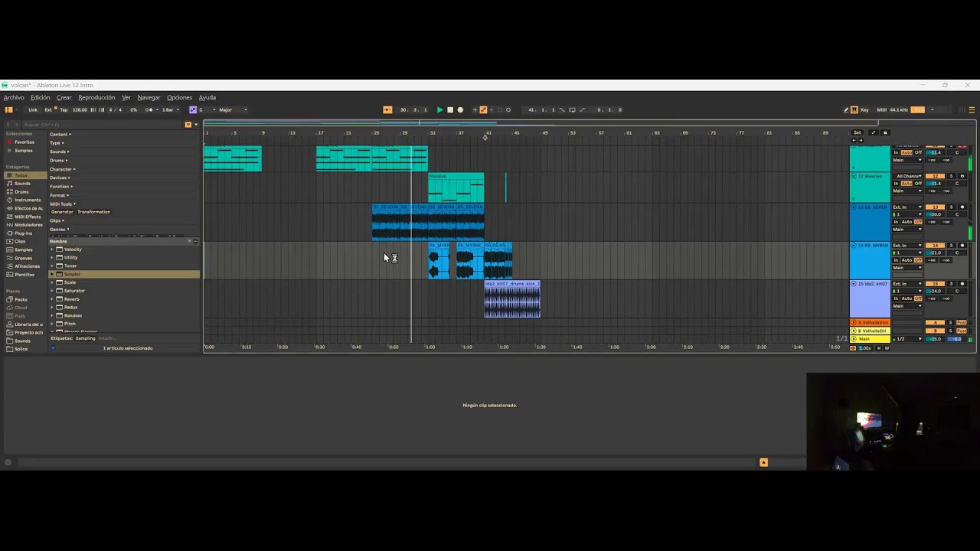The width and height of the screenshot is (980, 551).
Task: Click the H button beside 1.00x
Action: point(878,348)
